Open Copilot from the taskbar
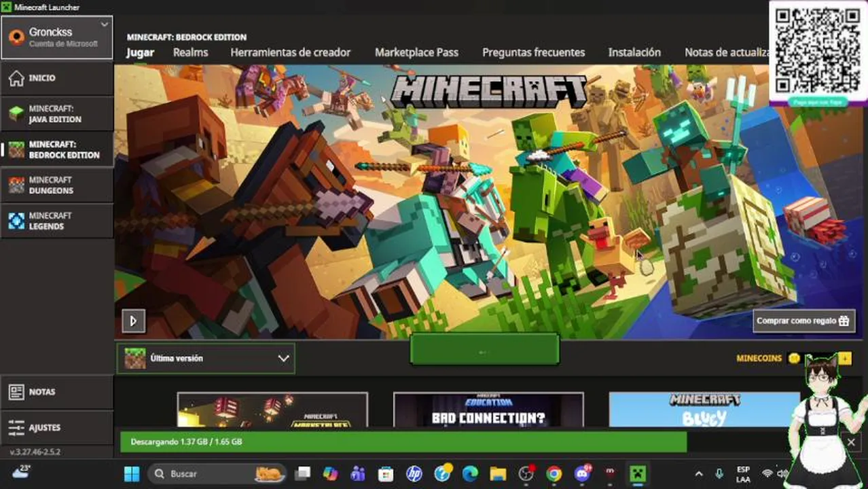 click(x=331, y=473)
